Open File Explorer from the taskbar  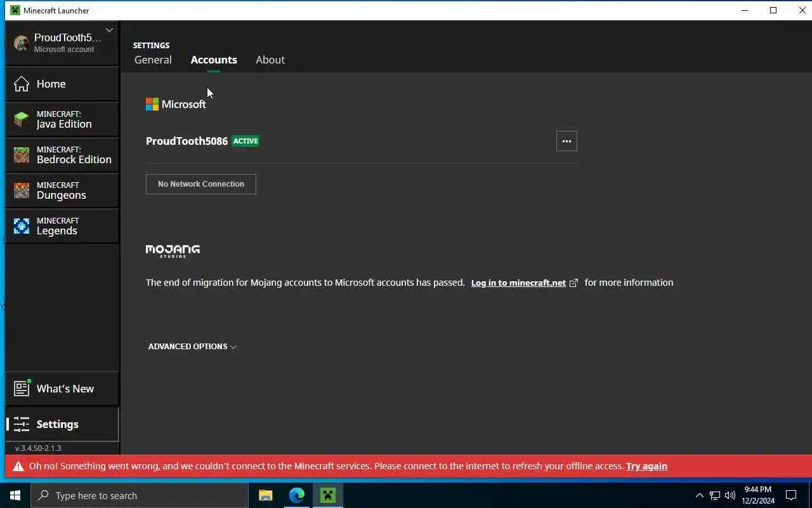(x=265, y=495)
